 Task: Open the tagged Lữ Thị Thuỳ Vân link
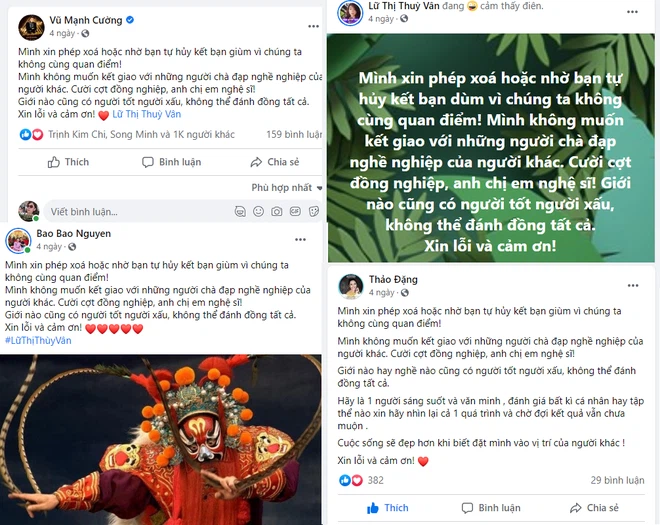(x=146, y=114)
